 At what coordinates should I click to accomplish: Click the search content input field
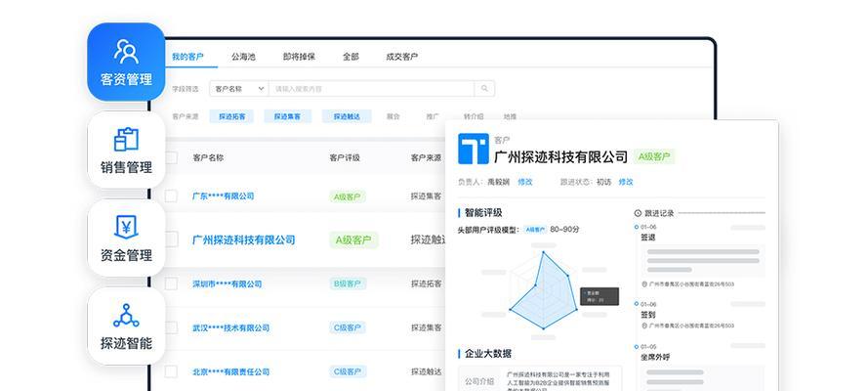pyautogui.click(x=371, y=89)
